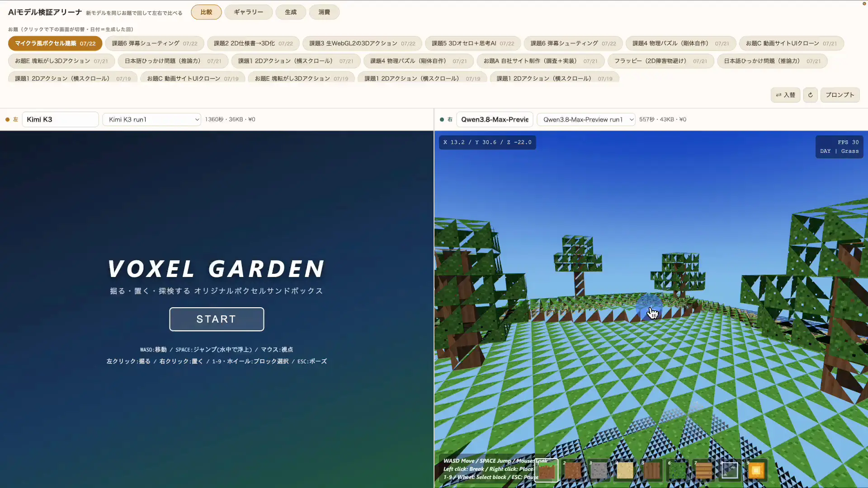Choose フラッピー（2D障害物避け）07/21 chip
Viewport: 868px width, 488px height.
660,61
